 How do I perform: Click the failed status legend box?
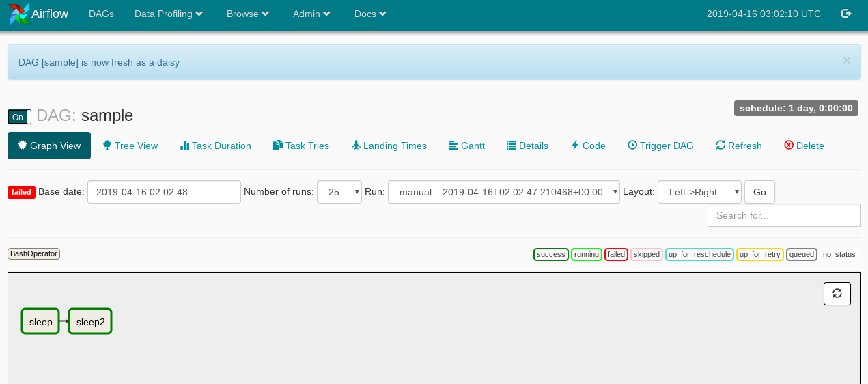pyautogui.click(x=617, y=254)
